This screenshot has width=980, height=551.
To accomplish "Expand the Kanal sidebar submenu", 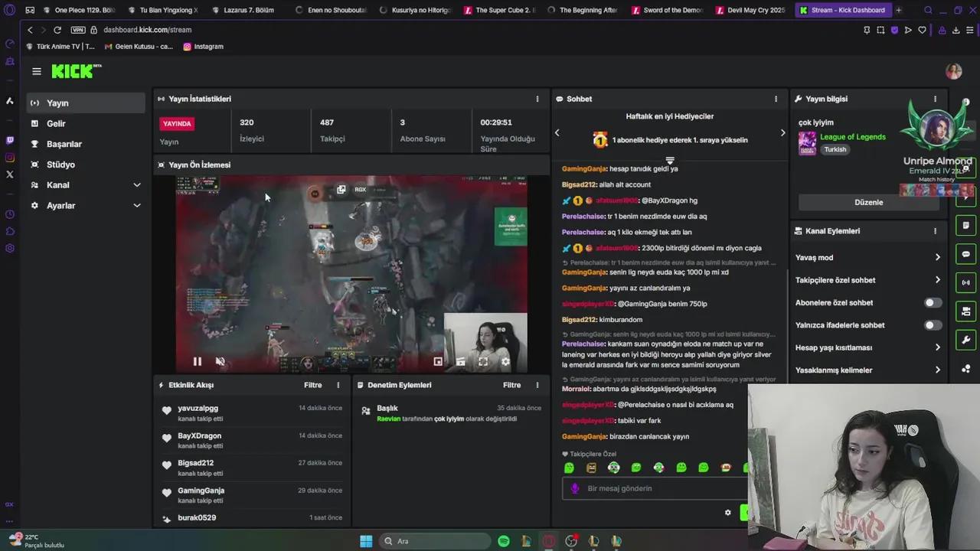I will coord(137,184).
